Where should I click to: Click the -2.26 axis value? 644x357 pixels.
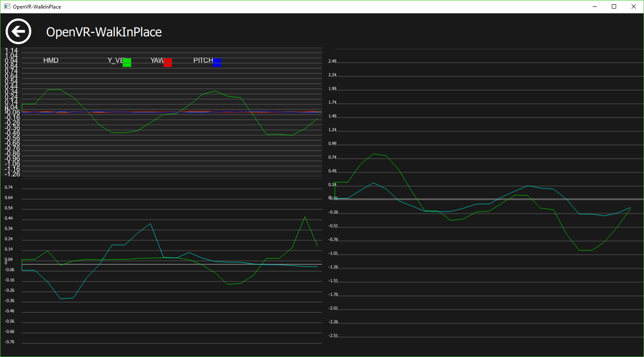point(333,322)
